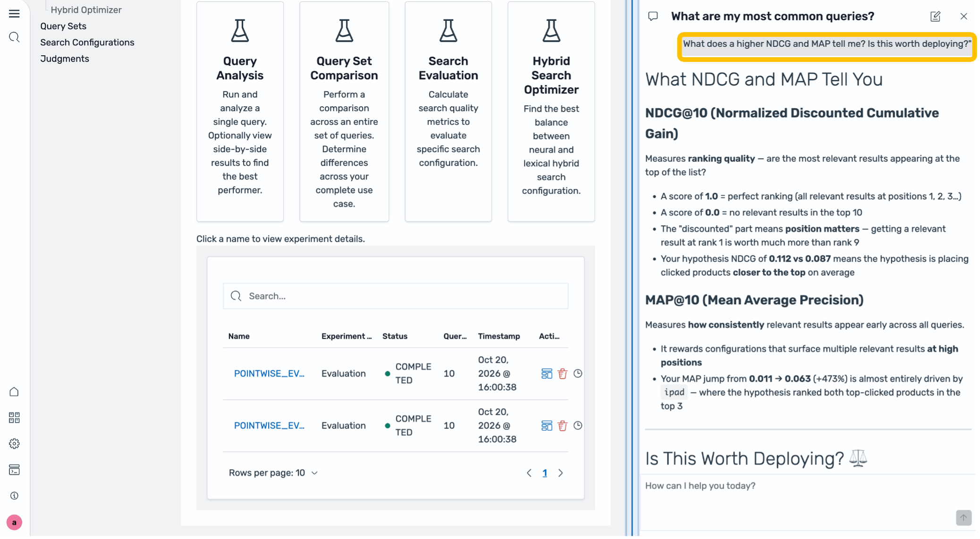Open results view icon for second experiment row
Image resolution: width=980 pixels, height=539 pixels.
(547, 426)
